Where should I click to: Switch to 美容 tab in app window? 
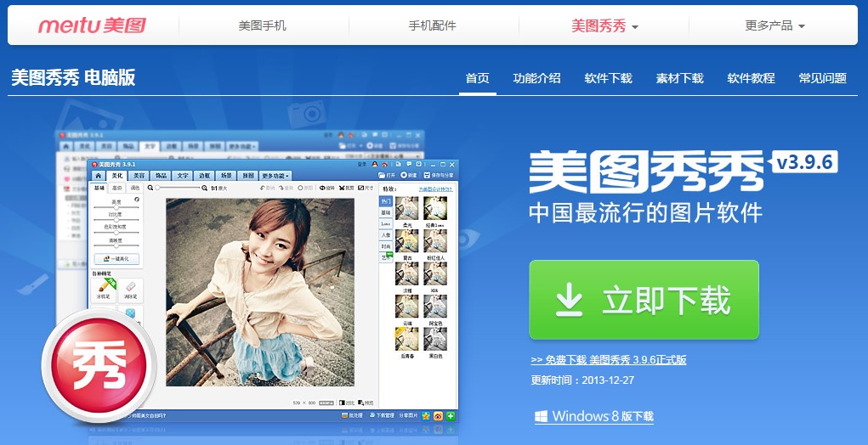coord(139,176)
